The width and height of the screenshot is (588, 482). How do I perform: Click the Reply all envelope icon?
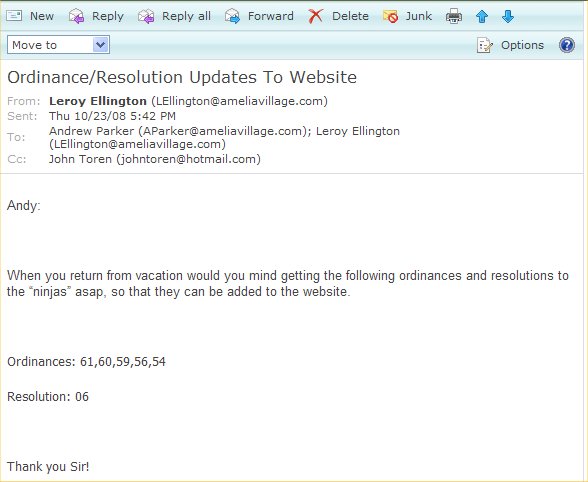pyautogui.click(x=146, y=16)
